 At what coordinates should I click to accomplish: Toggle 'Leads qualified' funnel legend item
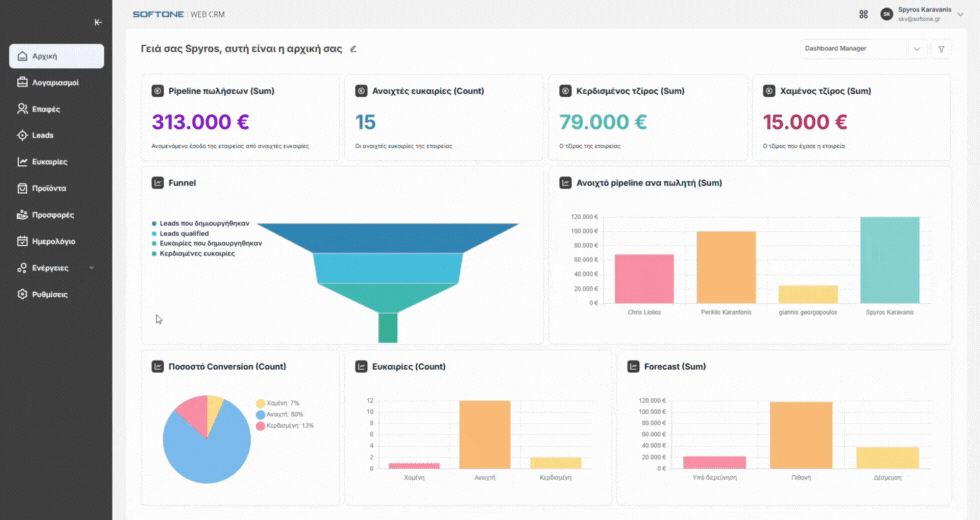point(183,233)
